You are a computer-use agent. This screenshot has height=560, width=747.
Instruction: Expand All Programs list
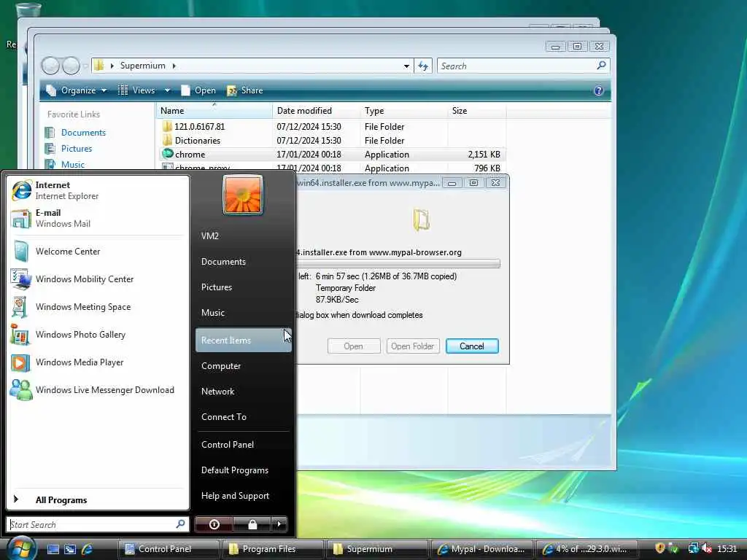pyautogui.click(x=98, y=499)
